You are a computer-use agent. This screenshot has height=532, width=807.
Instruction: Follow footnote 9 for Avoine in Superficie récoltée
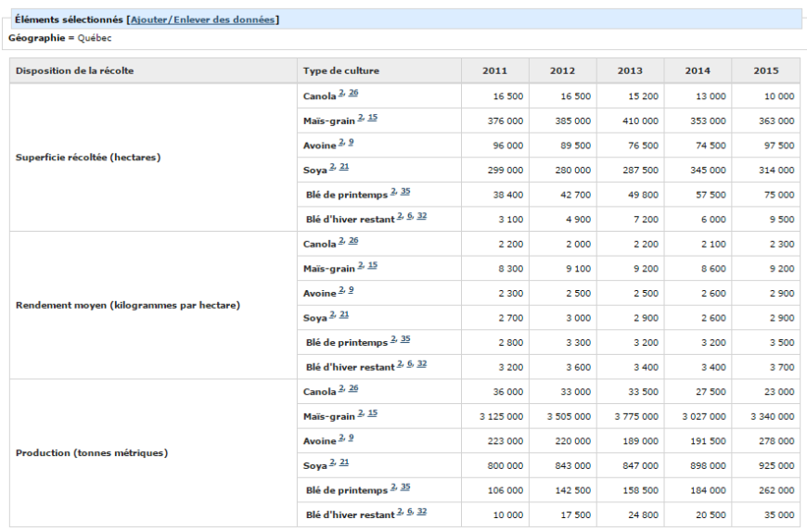[351, 142]
